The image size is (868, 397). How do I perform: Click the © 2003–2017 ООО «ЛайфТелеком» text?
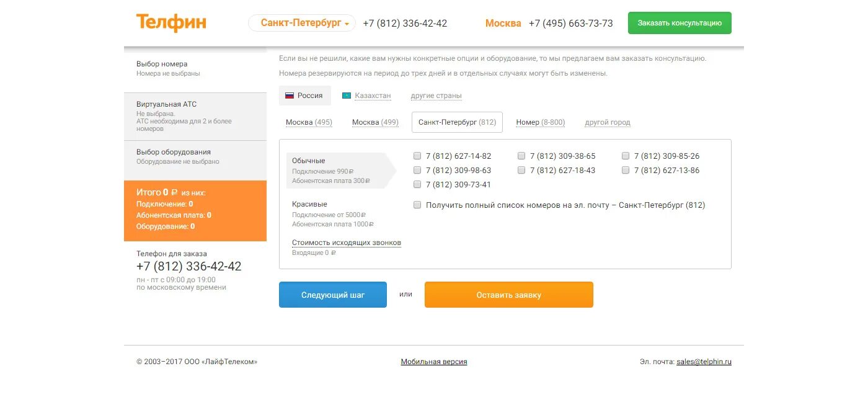(197, 362)
